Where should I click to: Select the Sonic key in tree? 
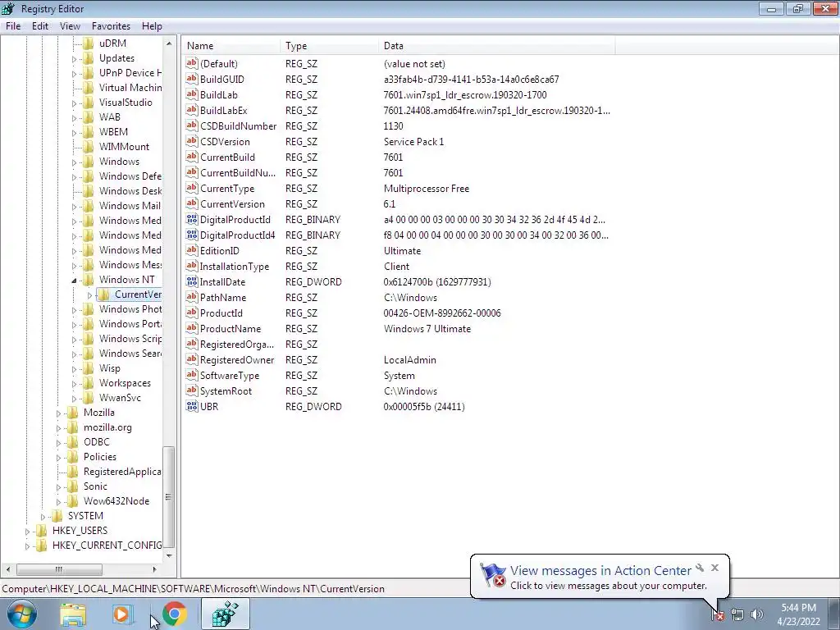coord(95,486)
